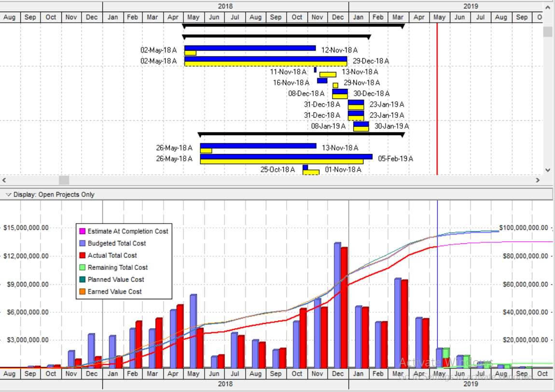Click the tallest December budgeted cost histogram bar

(337, 305)
